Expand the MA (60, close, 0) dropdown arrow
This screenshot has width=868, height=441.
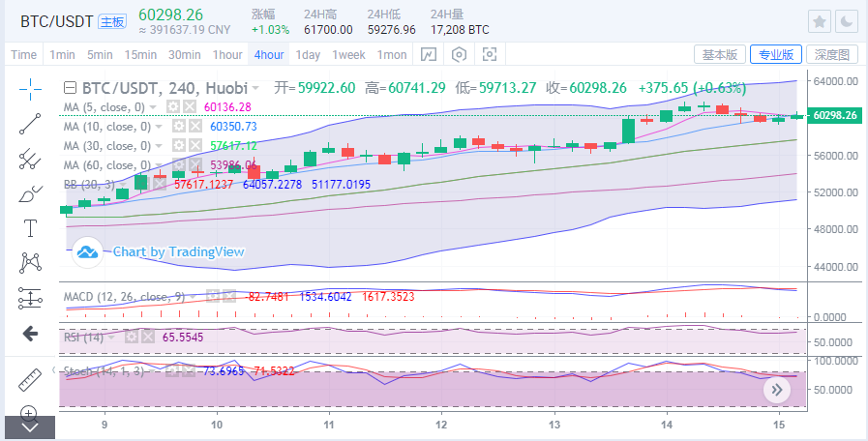(159, 165)
